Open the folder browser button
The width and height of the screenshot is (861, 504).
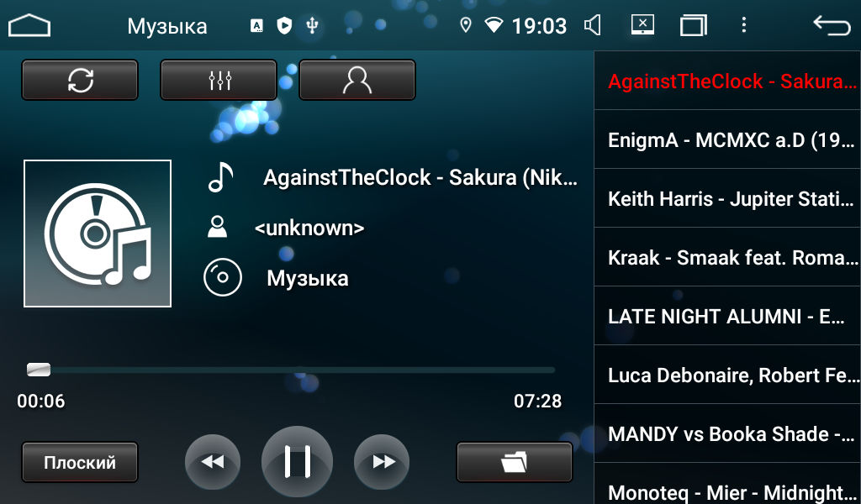click(515, 462)
